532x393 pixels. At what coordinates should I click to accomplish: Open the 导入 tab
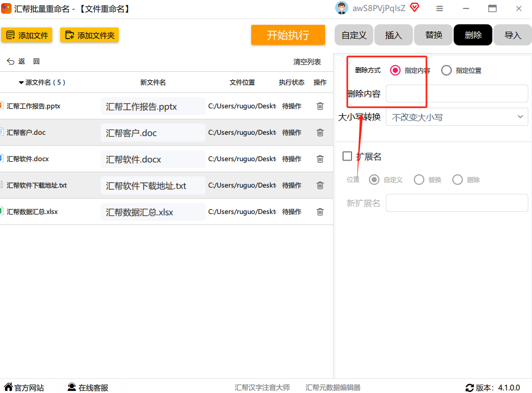(x=512, y=35)
